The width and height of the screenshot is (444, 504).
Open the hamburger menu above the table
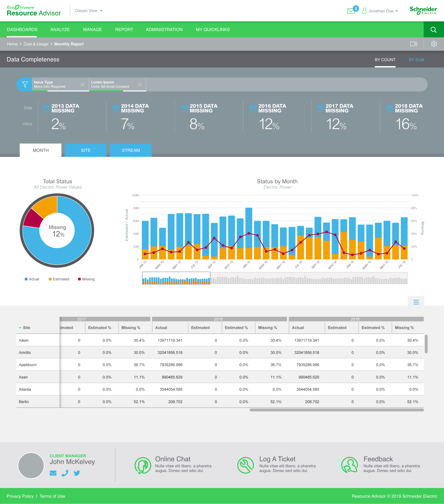(x=416, y=302)
